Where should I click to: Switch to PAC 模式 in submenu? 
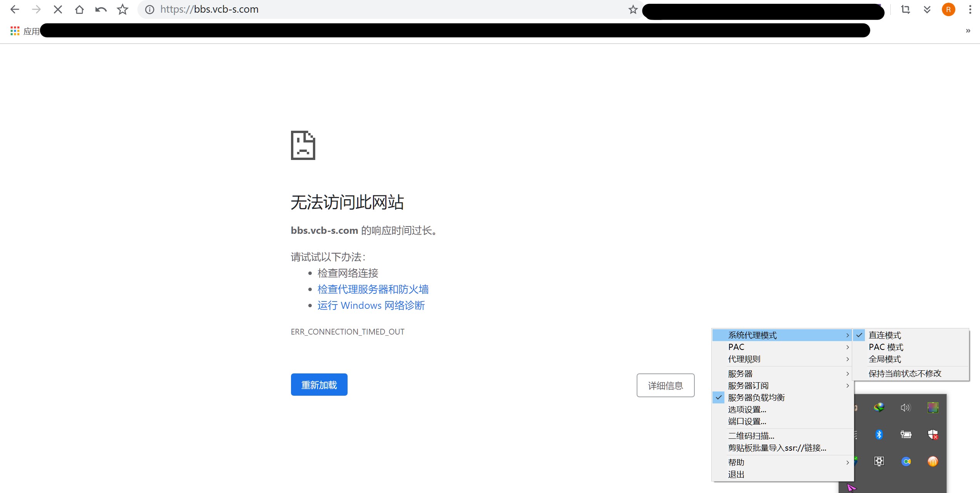pos(911,347)
